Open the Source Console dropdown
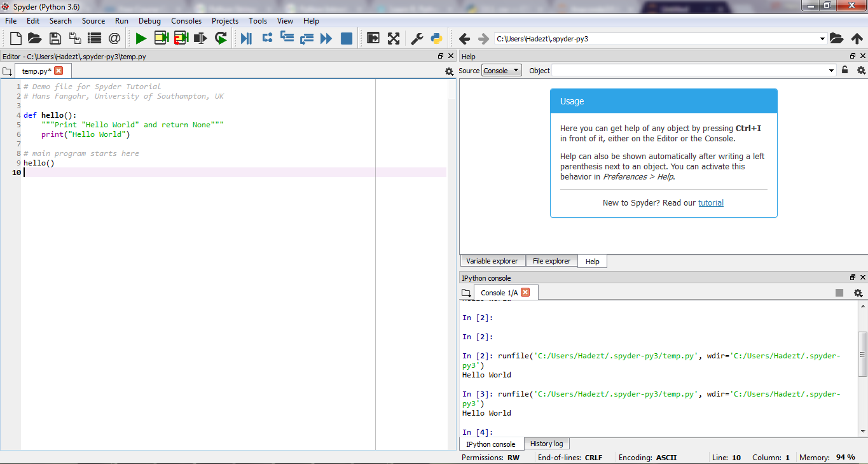868x464 pixels. [x=501, y=70]
